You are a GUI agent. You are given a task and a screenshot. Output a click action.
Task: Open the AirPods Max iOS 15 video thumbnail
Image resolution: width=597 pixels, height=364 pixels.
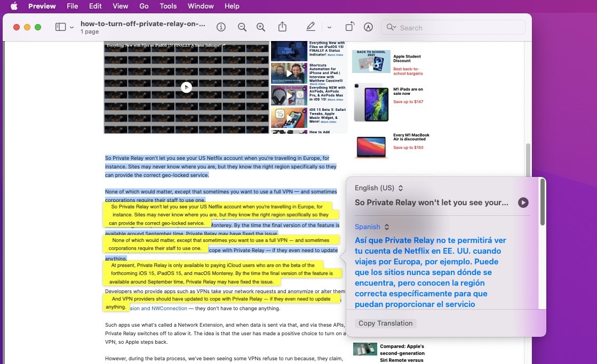point(289,95)
